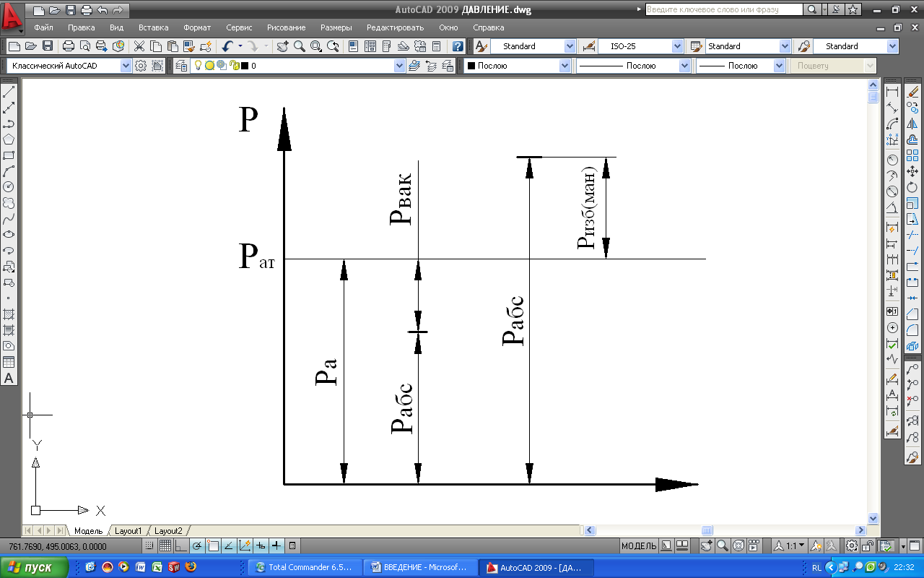Select the Line tool in the Draw toolbar

pyautogui.click(x=9, y=92)
